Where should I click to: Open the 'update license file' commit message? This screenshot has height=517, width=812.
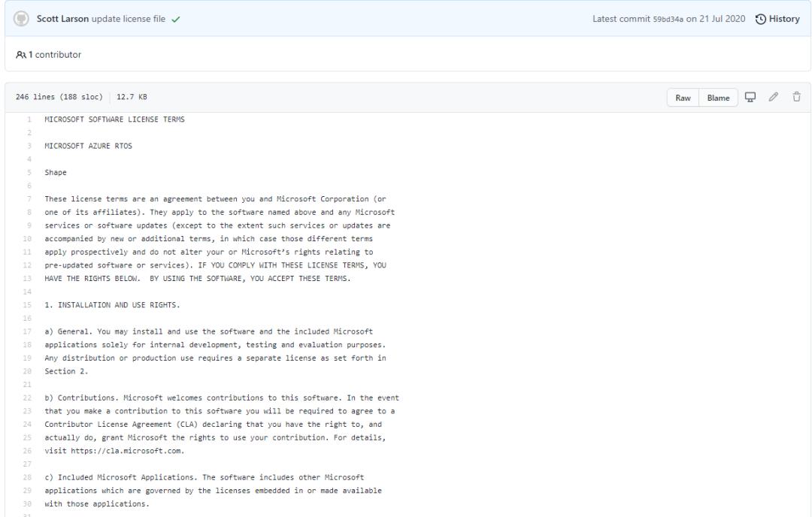(129, 19)
